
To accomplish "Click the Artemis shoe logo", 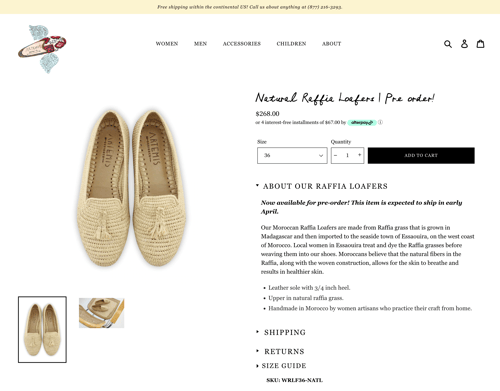I will click(42, 49).
